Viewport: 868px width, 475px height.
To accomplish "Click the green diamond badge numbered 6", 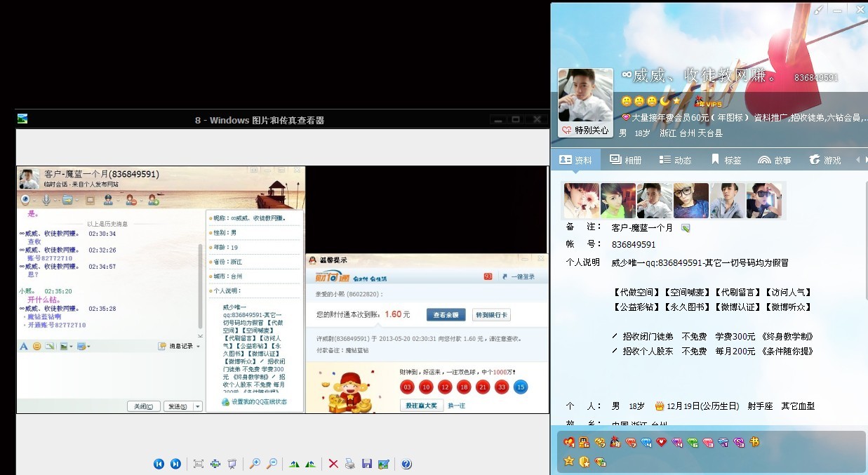I will 692,442.
